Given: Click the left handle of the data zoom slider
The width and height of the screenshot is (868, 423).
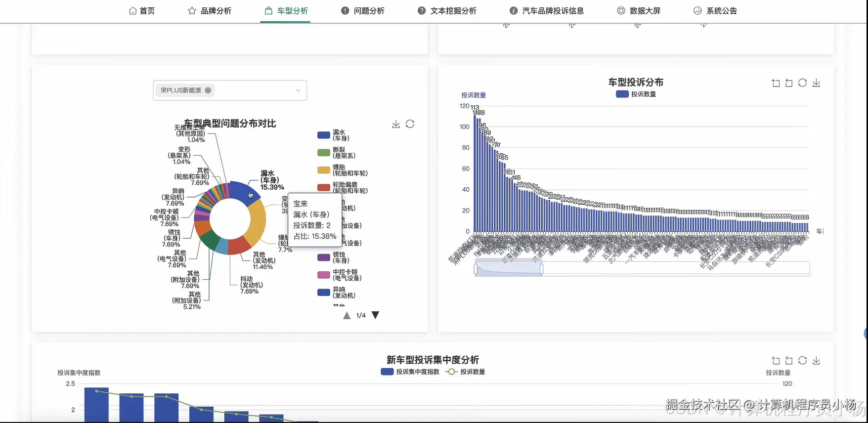Looking at the screenshot, I should (x=476, y=269).
